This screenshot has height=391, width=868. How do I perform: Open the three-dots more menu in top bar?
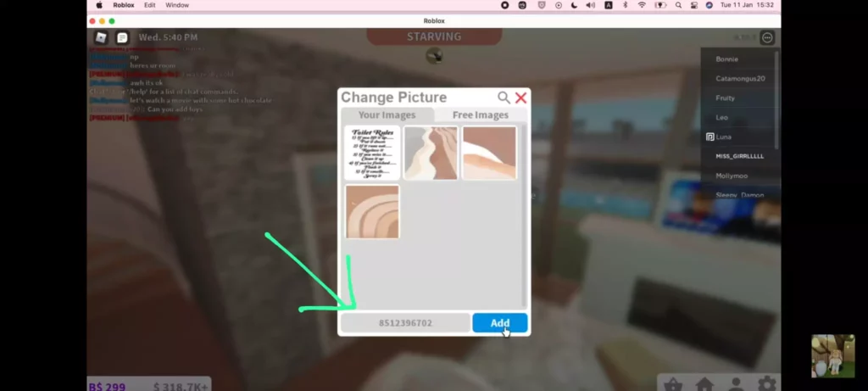[x=767, y=37]
